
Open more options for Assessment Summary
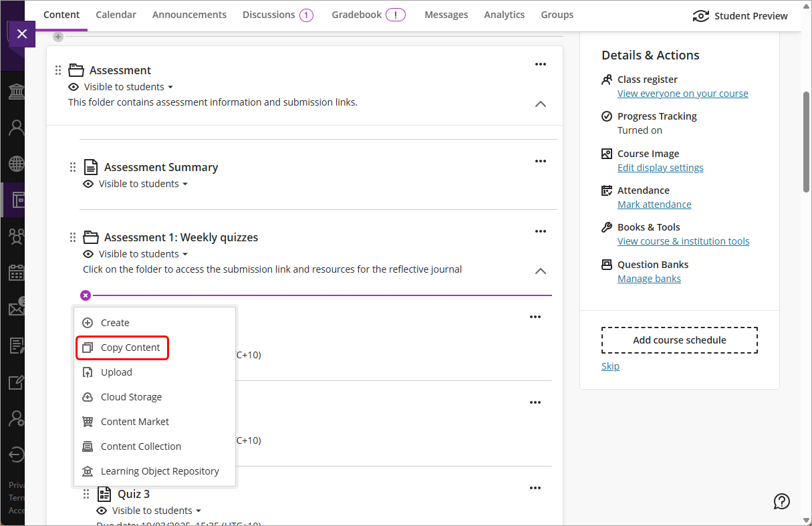click(x=541, y=161)
